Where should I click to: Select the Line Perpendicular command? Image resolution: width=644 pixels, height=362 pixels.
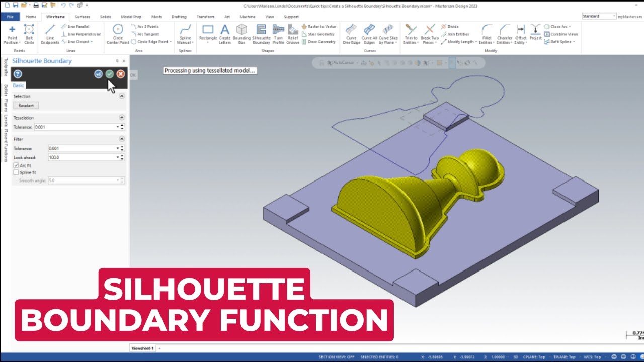80,34
